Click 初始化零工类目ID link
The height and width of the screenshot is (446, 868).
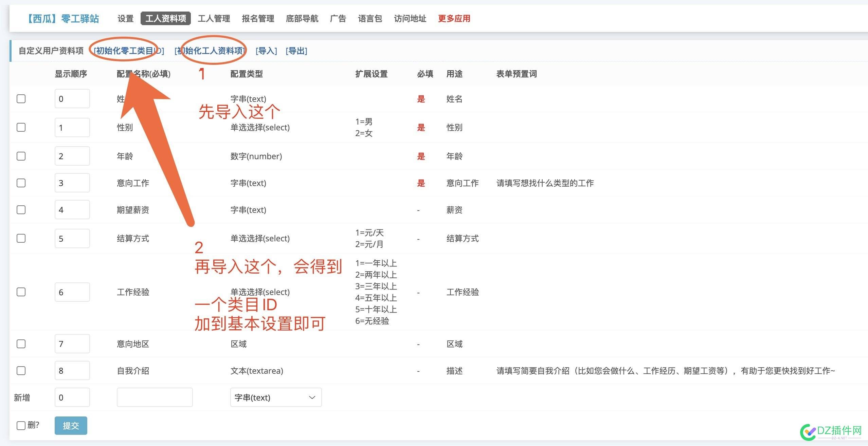point(129,51)
